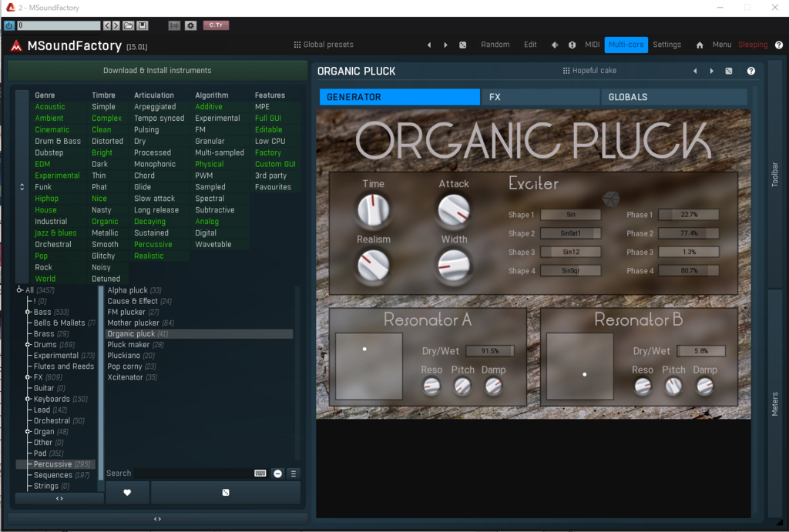Click the keyboard icon beside Search

point(260,473)
